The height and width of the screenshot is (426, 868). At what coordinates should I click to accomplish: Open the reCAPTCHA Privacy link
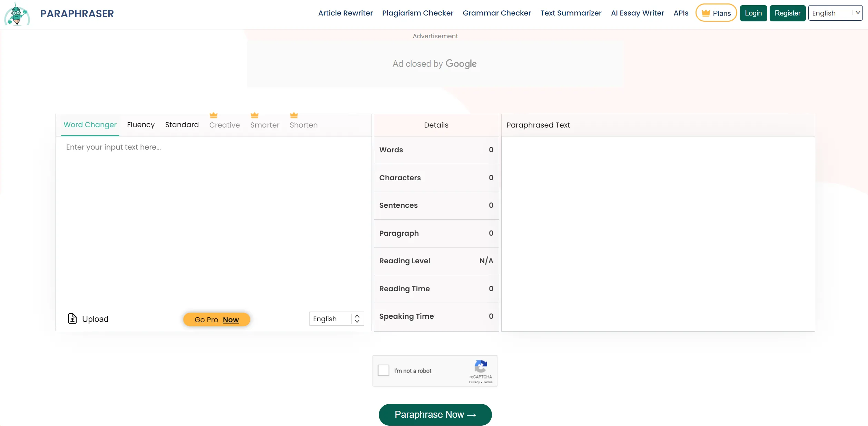[x=474, y=382]
